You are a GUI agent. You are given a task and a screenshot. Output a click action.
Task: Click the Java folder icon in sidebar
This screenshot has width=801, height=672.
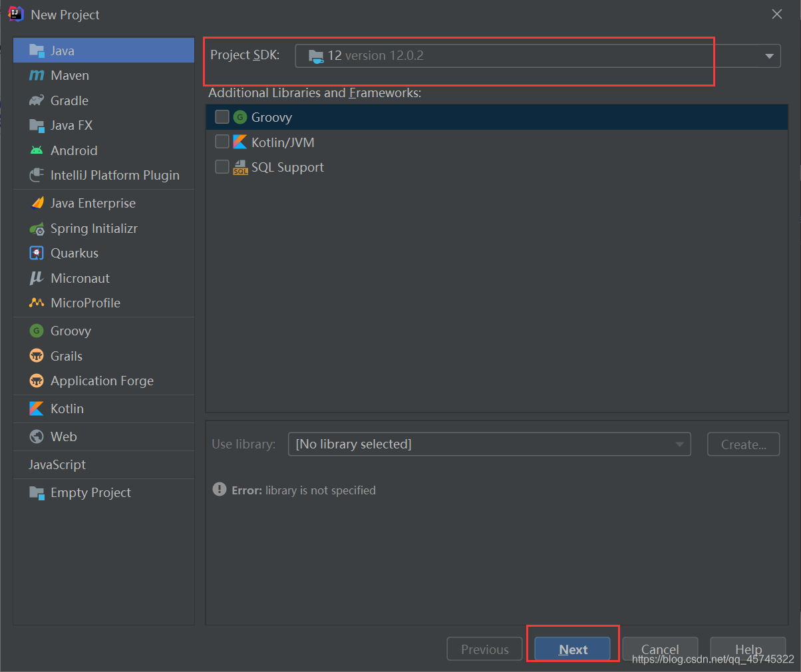click(x=37, y=51)
